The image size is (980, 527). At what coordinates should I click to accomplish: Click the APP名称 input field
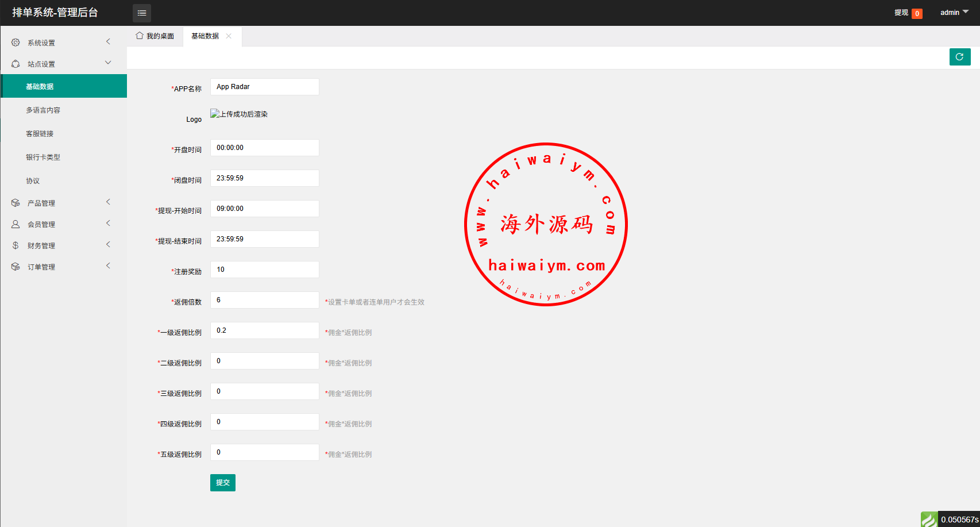264,87
